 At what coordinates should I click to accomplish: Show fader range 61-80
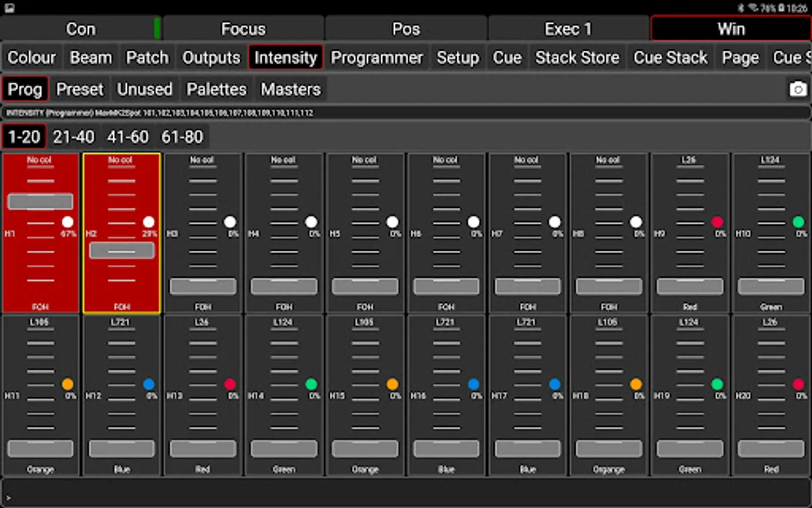pyautogui.click(x=182, y=137)
